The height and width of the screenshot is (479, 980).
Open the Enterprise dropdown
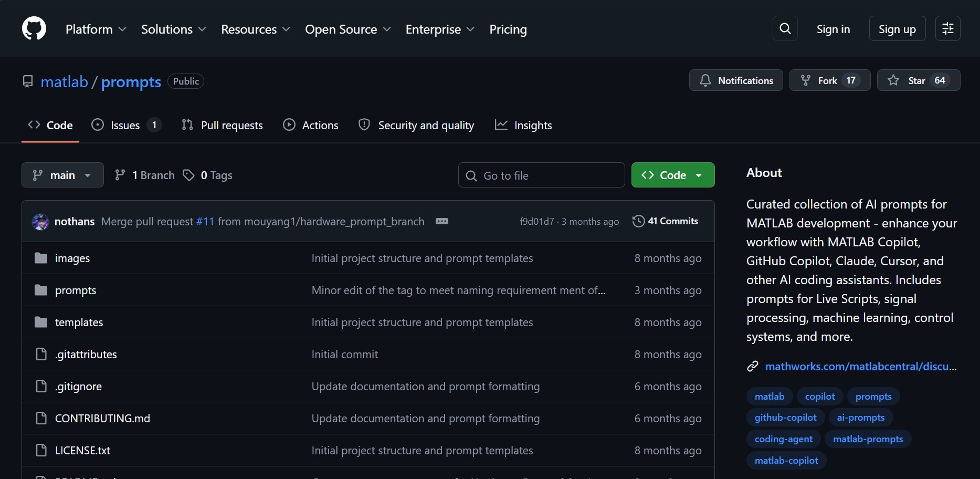[x=440, y=29]
